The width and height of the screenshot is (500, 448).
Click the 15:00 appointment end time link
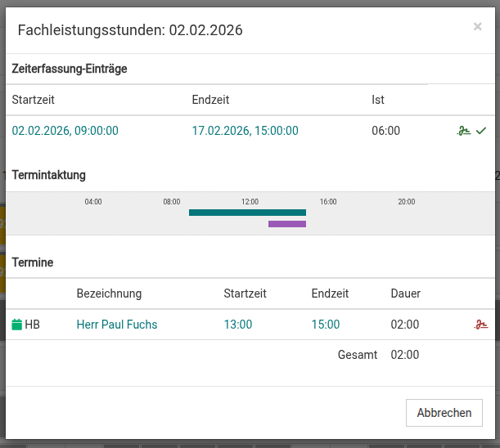326,325
